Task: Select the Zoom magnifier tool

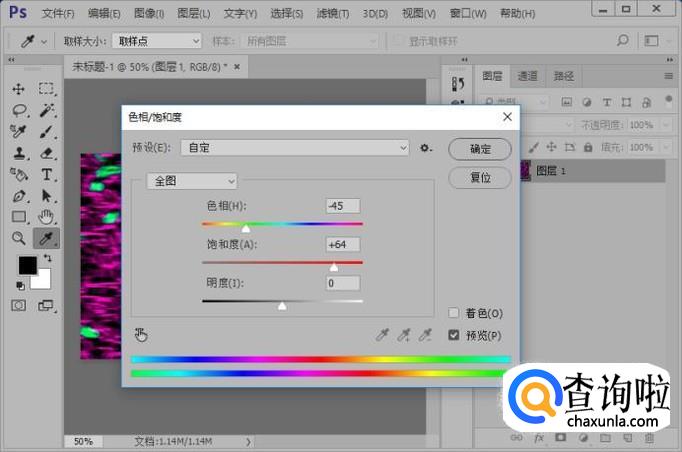Action: coord(19,238)
